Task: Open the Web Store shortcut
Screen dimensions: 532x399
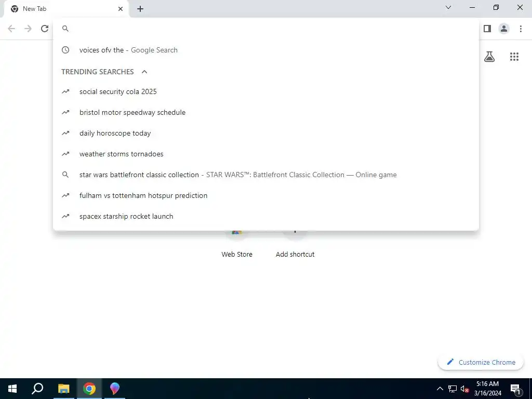Action: pos(237,245)
